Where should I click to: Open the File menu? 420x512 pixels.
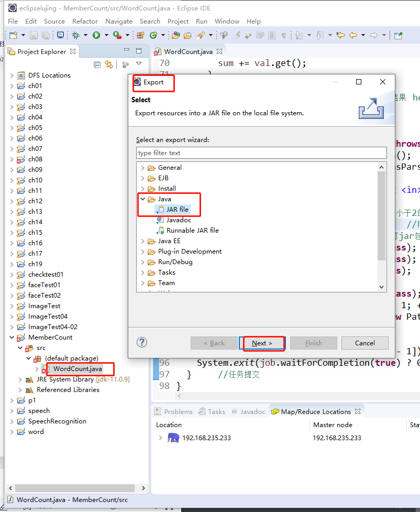[13, 21]
